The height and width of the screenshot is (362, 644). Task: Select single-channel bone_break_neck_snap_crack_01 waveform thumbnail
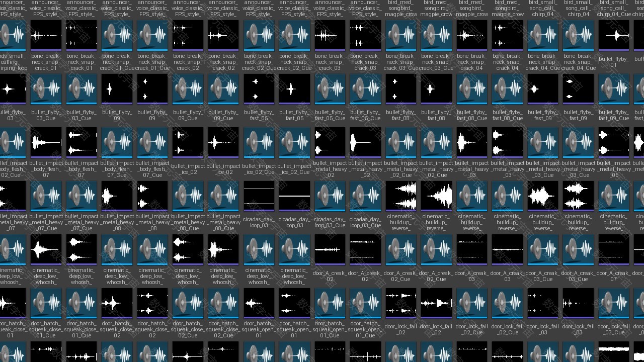click(x=46, y=35)
